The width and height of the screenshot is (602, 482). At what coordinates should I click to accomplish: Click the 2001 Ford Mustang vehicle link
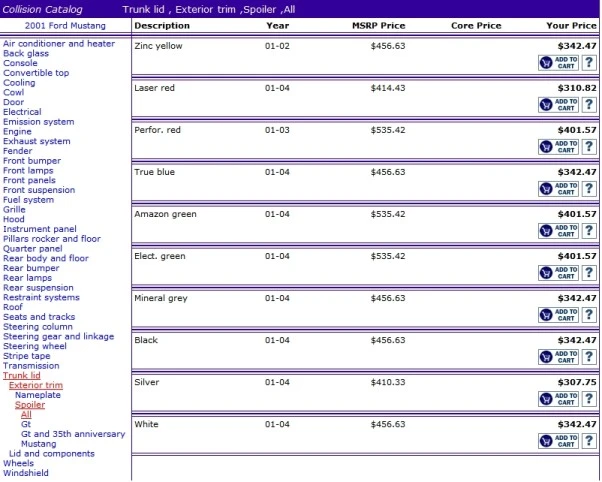(65, 26)
